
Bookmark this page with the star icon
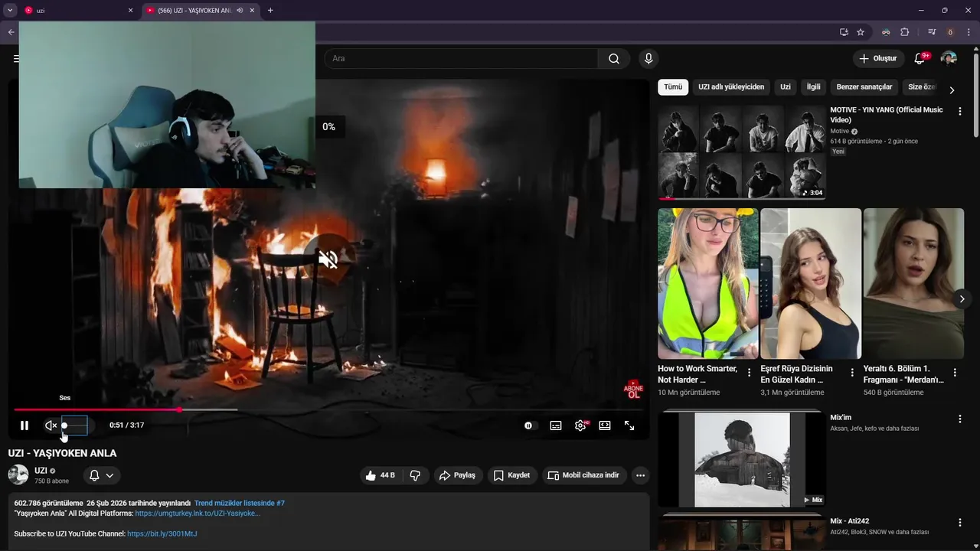pos(861,32)
